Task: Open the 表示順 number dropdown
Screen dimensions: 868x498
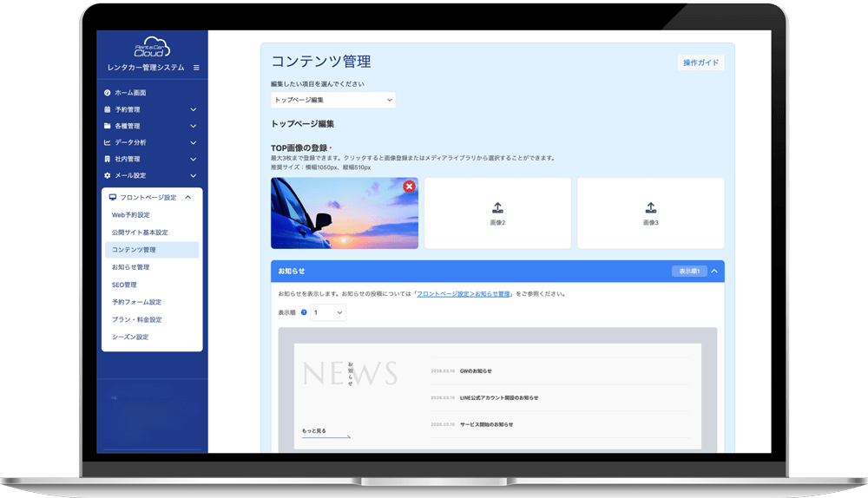Action: (328, 312)
